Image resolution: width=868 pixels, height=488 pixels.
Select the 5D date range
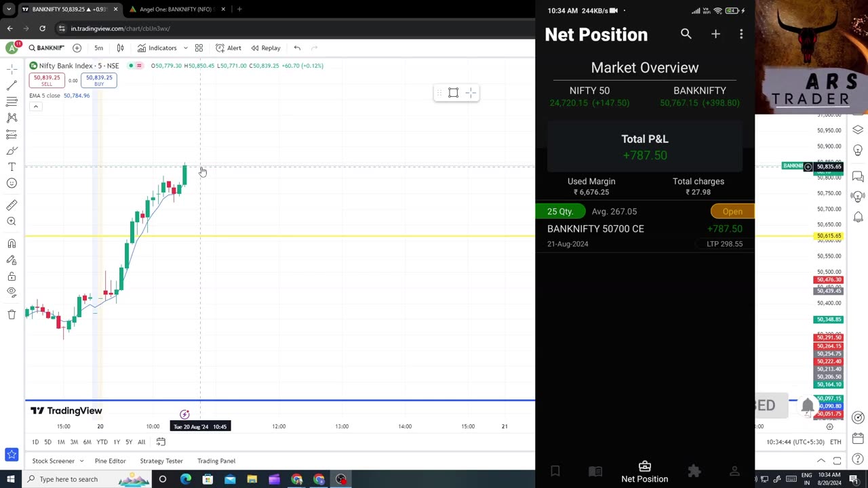pyautogui.click(x=47, y=442)
